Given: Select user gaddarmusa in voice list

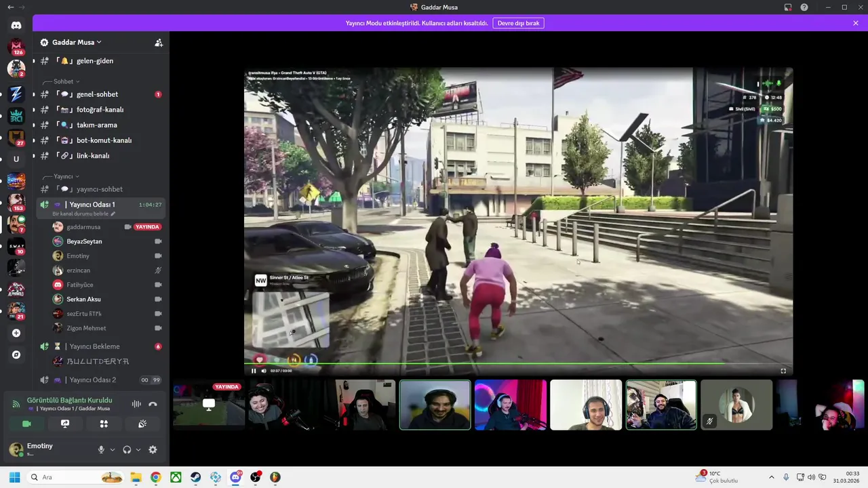Looking at the screenshot, I should (x=107, y=227).
